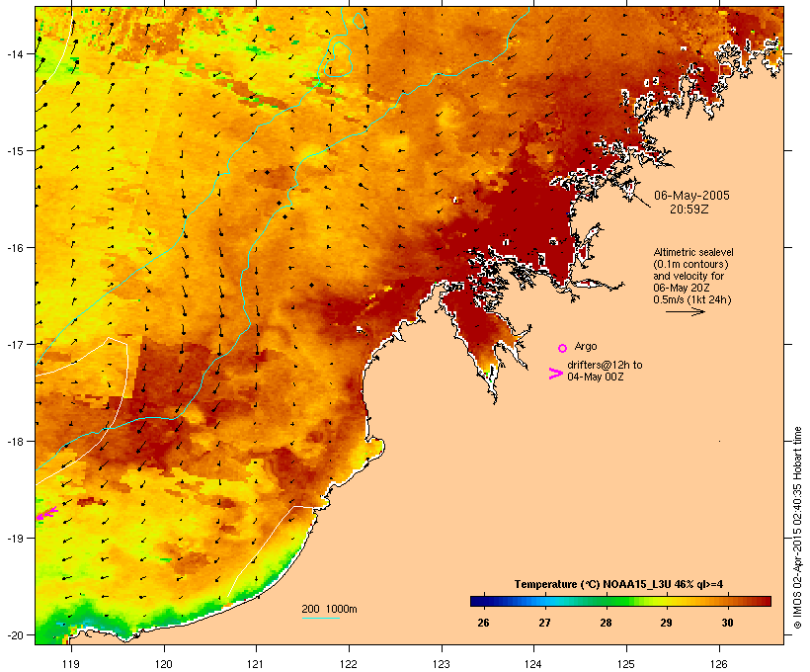Click the latitude axis label -15
The height and width of the screenshot is (672, 810).
click(14, 151)
